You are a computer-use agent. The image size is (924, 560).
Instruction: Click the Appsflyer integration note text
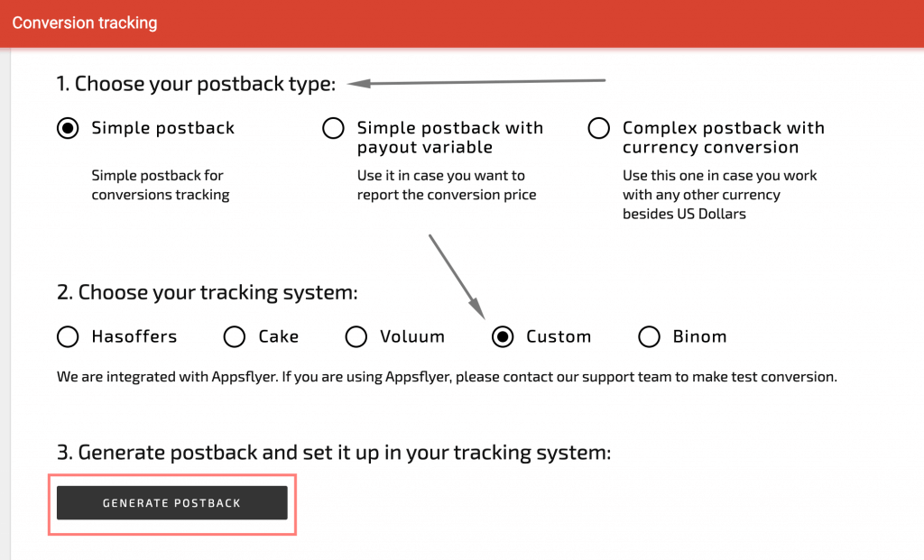447,376
